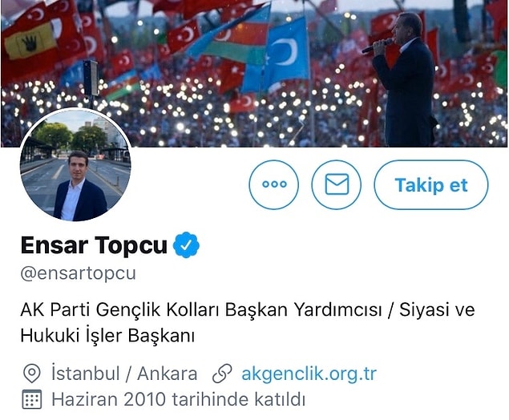Click the Haziran 2010 join date text
509x420 pixels.
pyautogui.click(x=178, y=399)
